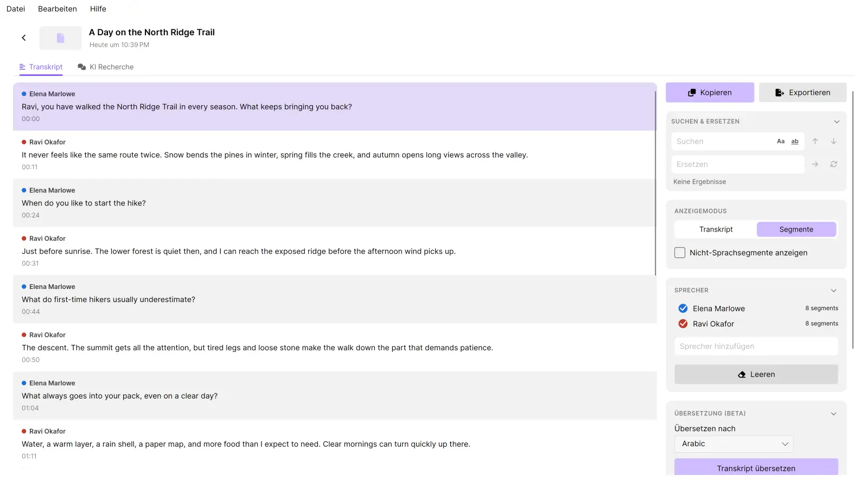Go back using the left arrow
Image resolution: width=868 pixels, height=488 pixels.
coord(24,38)
